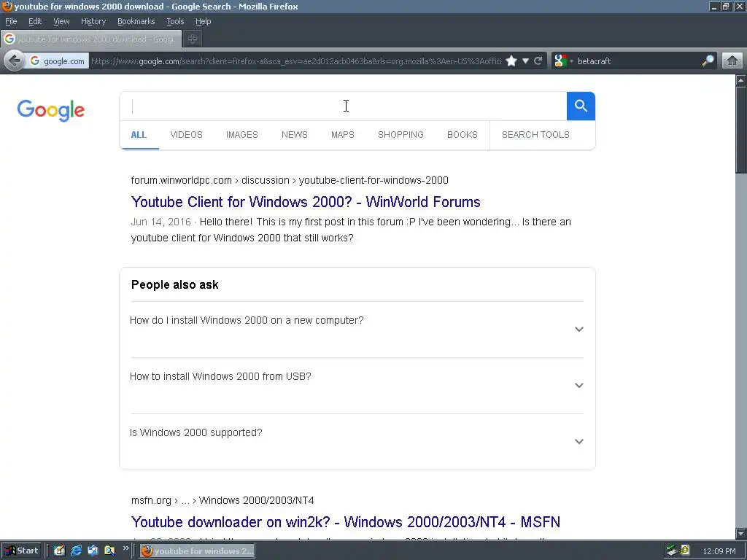Switch to IMAGES results tab
Image resolution: width=747 pixels, height=560 pixels.
[242, 135]
